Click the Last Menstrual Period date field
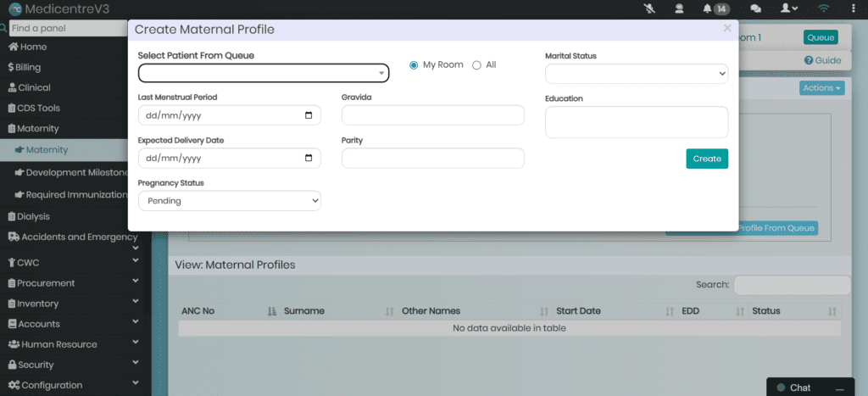Image resolution: width=868 pixels, height=396 pixels. click(229, 115)
